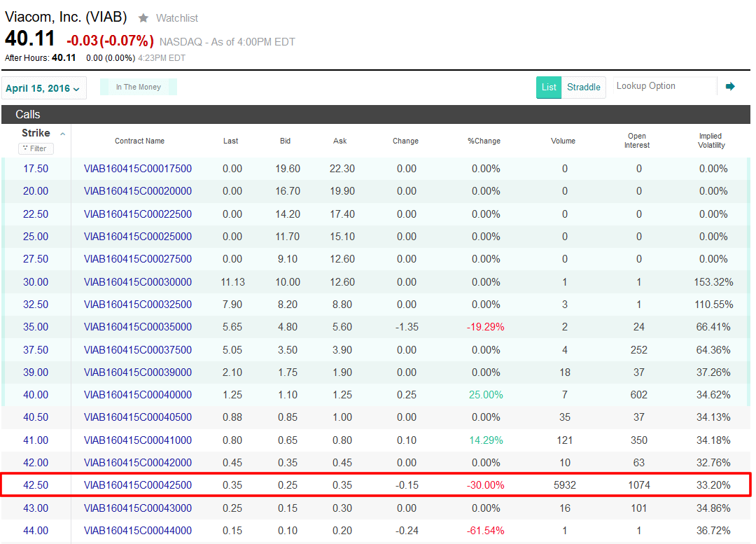Screen dimensions: 756x544
Task: Add VIAB to watchlist via star icon
Action: pyautogui.click(x=143, y=18)
